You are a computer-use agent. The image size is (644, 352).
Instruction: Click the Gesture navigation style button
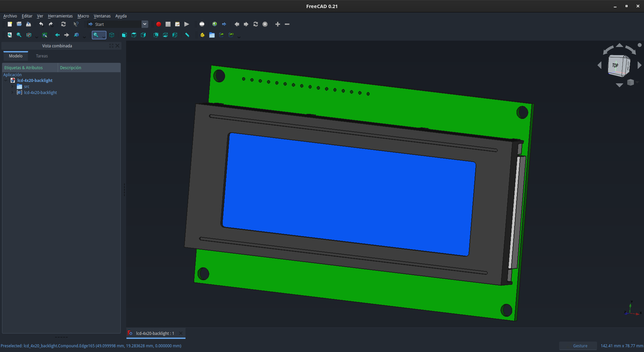coord(580,346)
